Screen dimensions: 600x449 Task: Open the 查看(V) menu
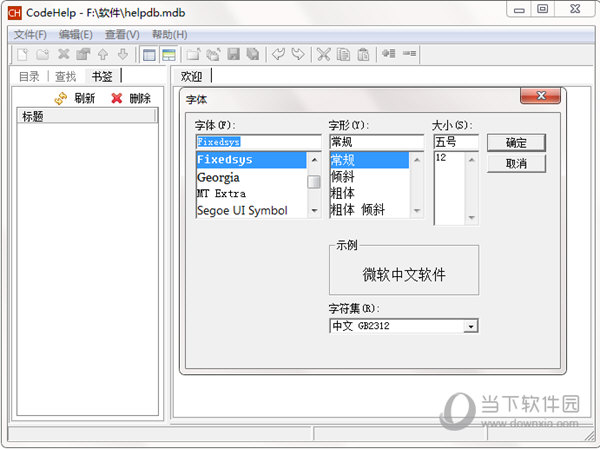tap(122, 35)
